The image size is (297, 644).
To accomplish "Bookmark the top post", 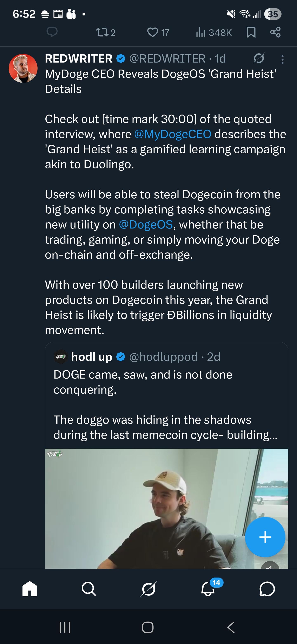I will [251, 32].
